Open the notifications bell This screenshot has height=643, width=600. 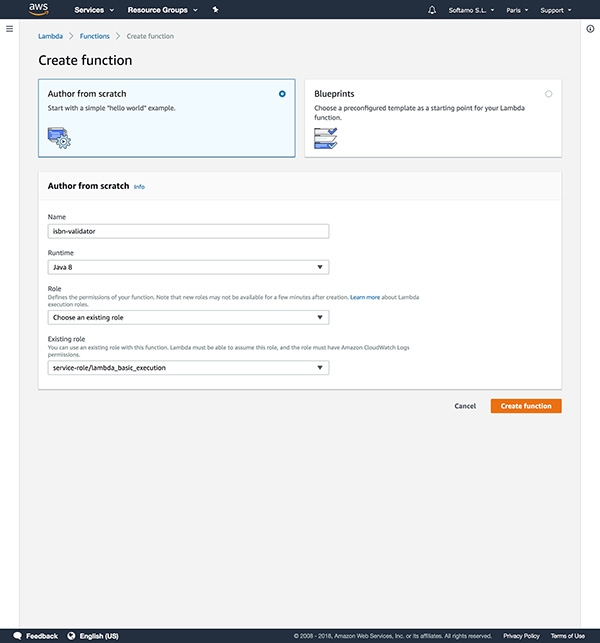[x=432, y=10]
